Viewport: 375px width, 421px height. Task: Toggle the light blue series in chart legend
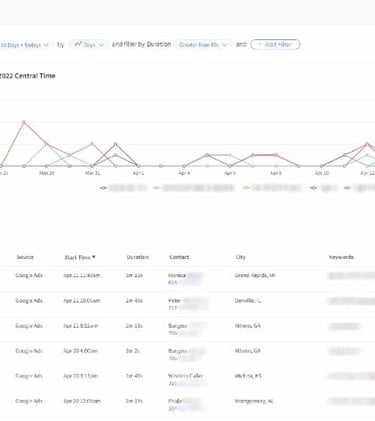tap(194, 188)
